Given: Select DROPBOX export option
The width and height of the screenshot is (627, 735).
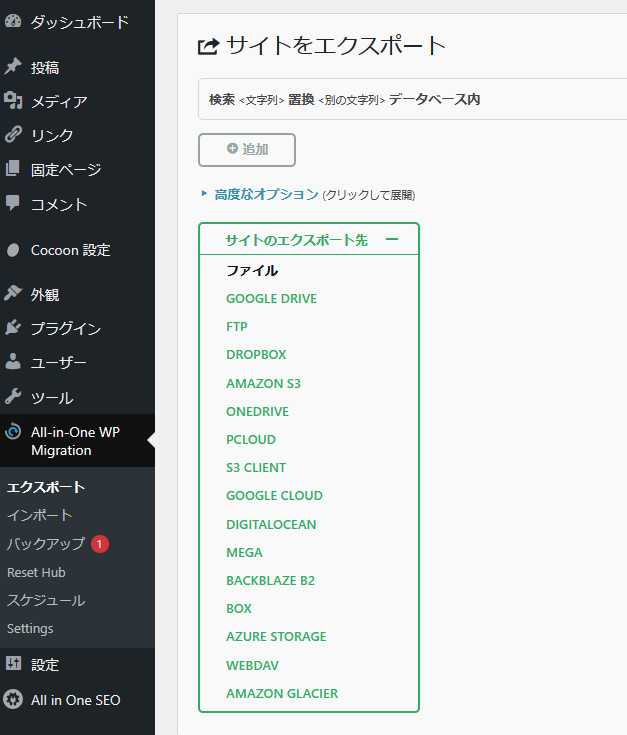Looking at the screenshot, I should click(x=256, y=355).
